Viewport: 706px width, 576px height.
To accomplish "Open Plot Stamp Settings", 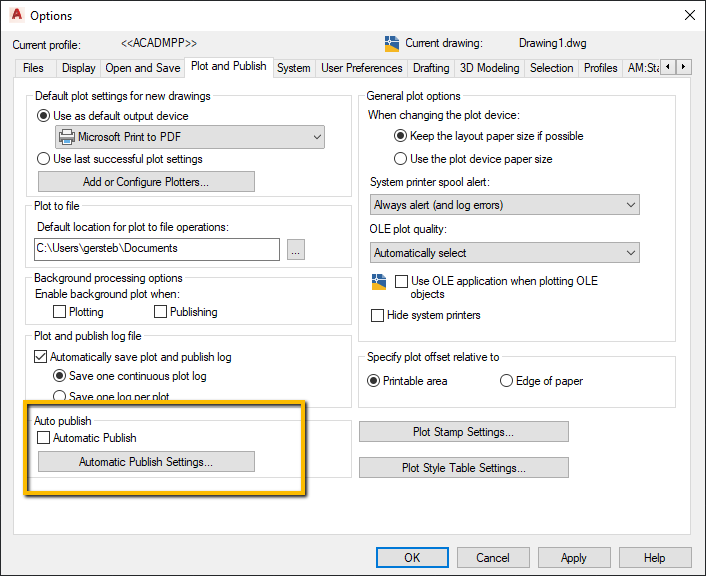I will tap(464, 432).
